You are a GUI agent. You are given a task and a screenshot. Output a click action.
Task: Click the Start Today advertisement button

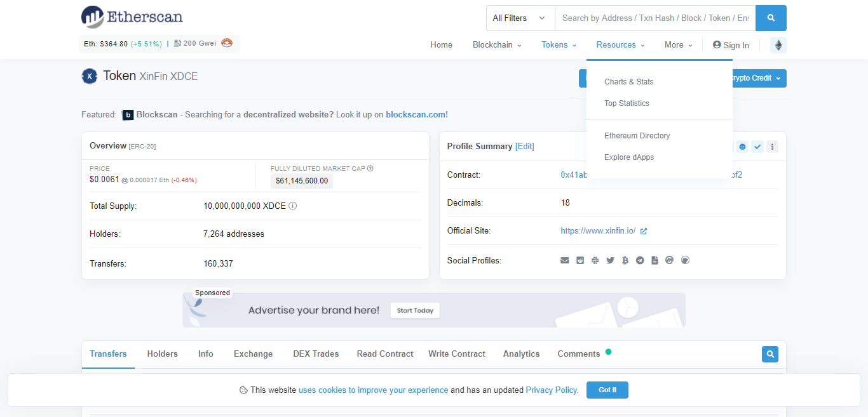coord(415,310)
